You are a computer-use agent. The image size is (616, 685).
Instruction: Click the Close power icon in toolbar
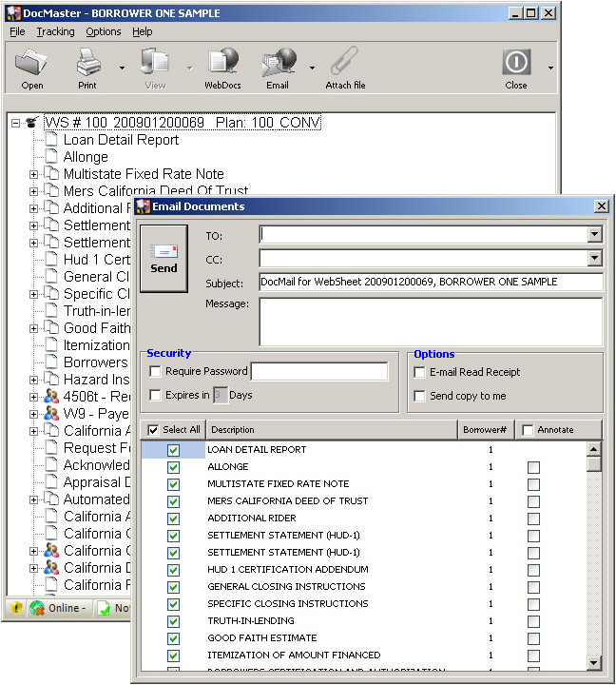[516, 64]
